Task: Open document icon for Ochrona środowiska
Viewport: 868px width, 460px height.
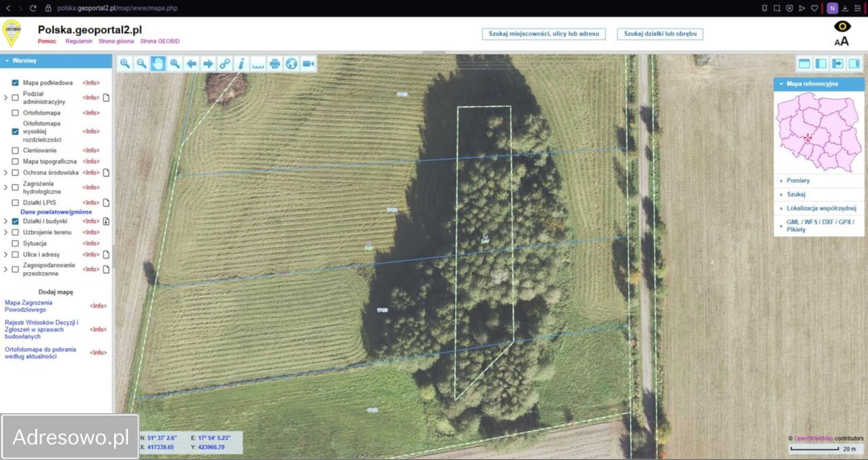Action: [x=106, y=172]
